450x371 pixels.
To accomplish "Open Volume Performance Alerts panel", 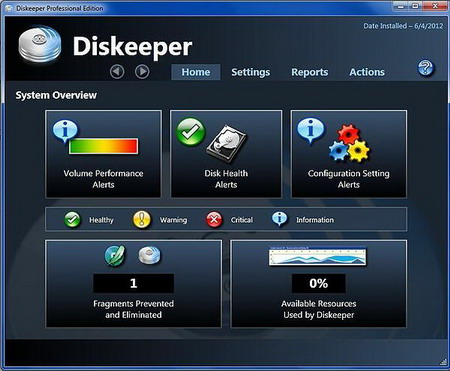I will (x=103, y=154).
